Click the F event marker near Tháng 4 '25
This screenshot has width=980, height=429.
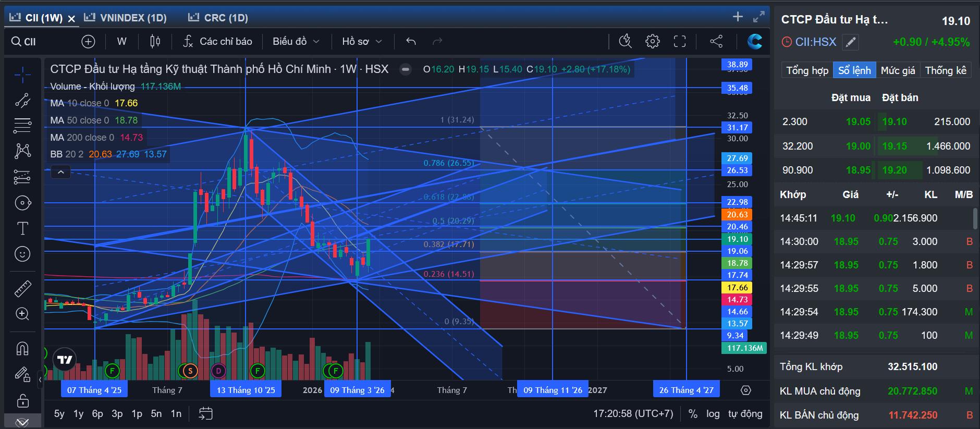pyautogui.click(x=112, y=371)
